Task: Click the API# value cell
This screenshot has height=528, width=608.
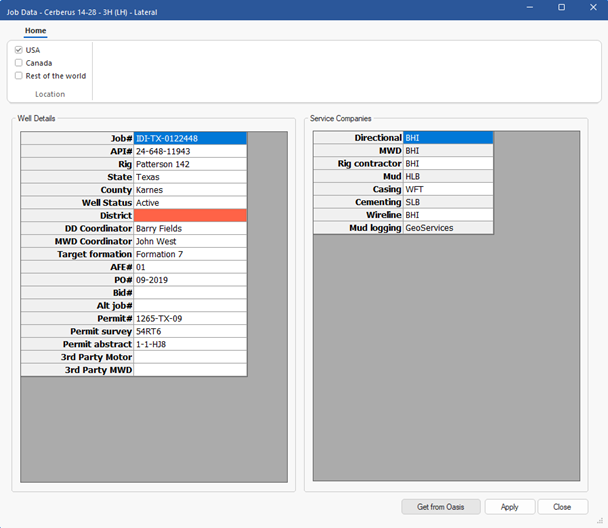Action: 190,152
